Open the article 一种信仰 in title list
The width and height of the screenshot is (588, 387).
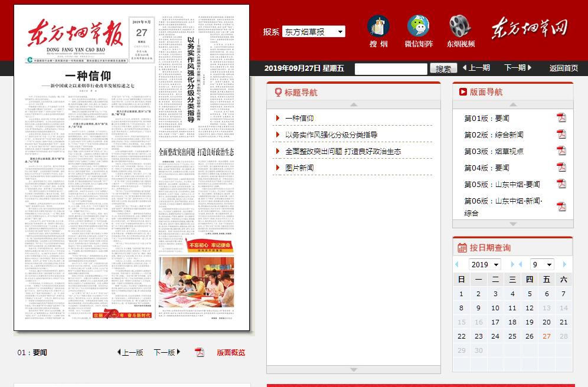299,118
